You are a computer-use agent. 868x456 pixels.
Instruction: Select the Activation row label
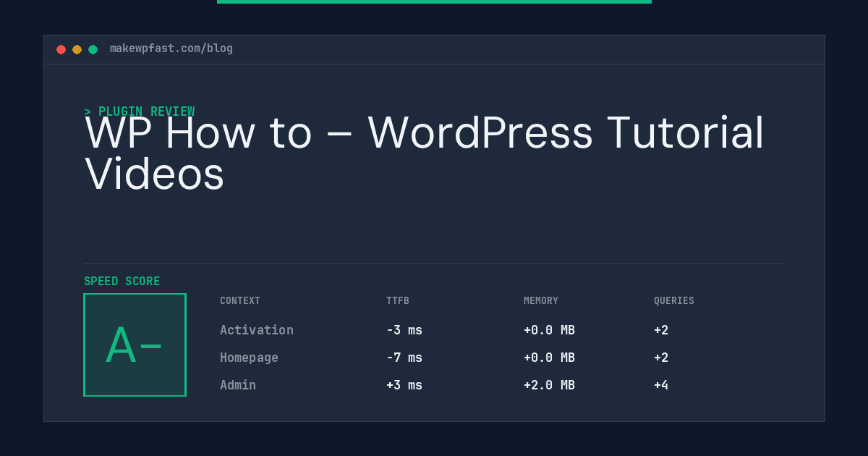click(x=257, y=330)
